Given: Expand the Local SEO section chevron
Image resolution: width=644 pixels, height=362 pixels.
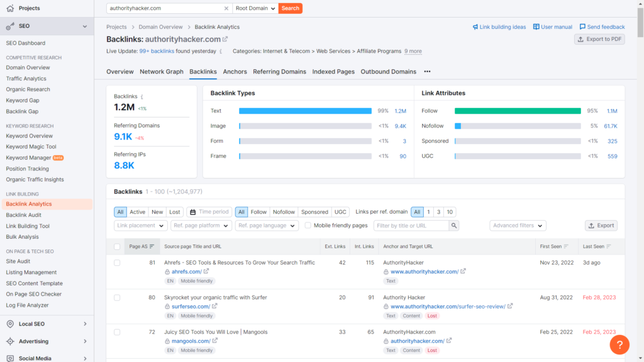Looking at the screenshot, I should pyautogui.click(x=85, y=324).
